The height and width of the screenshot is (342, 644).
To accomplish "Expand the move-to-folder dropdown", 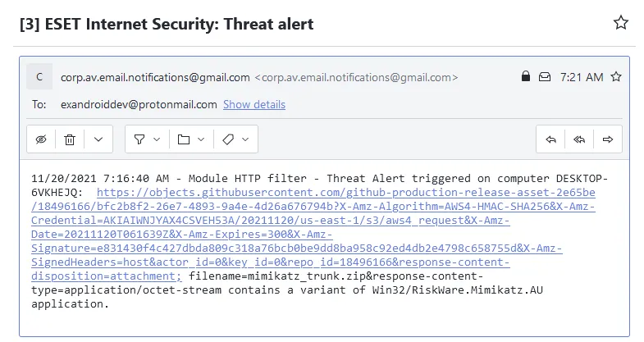I will (191, 139).
